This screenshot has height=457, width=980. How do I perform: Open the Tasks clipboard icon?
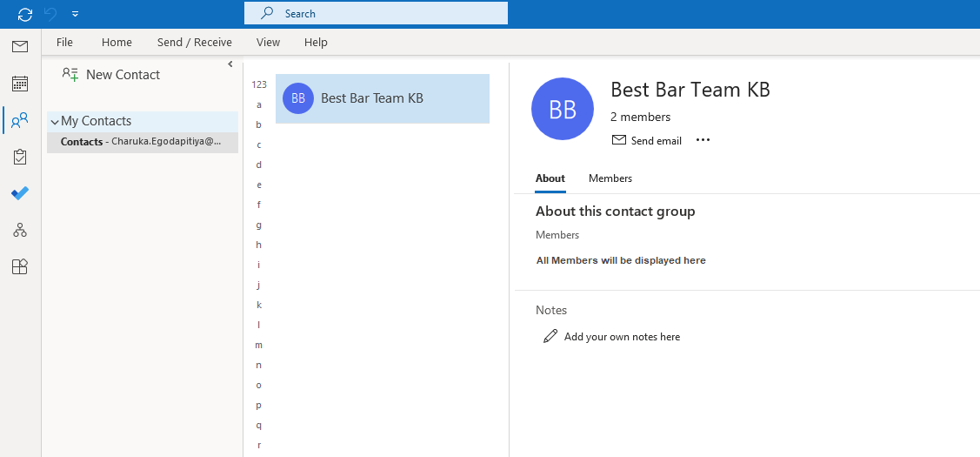[x=20, y=158]
